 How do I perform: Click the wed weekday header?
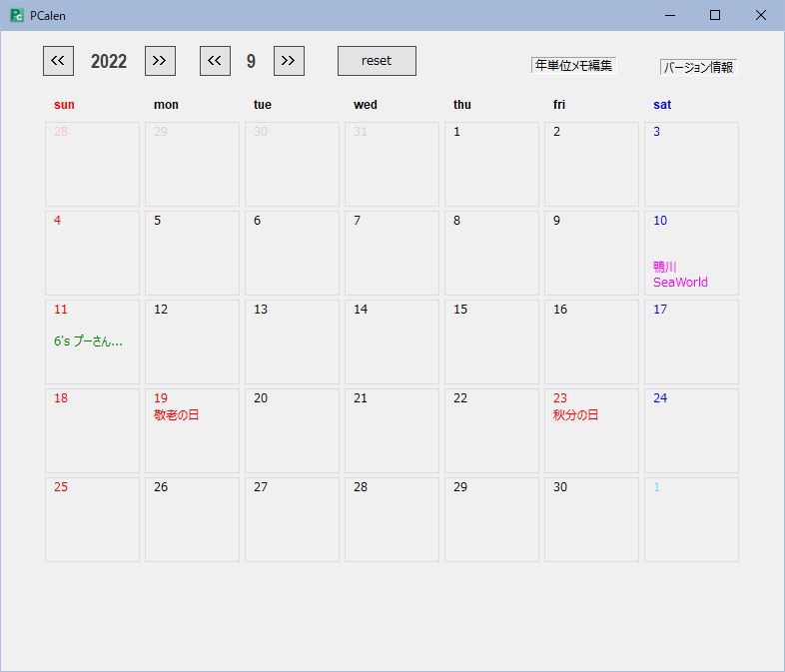[x=366, y=105]
